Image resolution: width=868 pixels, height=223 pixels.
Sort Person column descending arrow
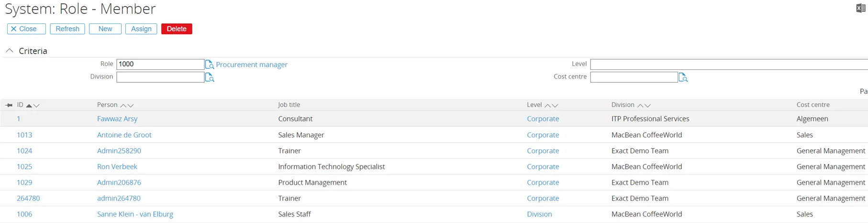[131, 106]
